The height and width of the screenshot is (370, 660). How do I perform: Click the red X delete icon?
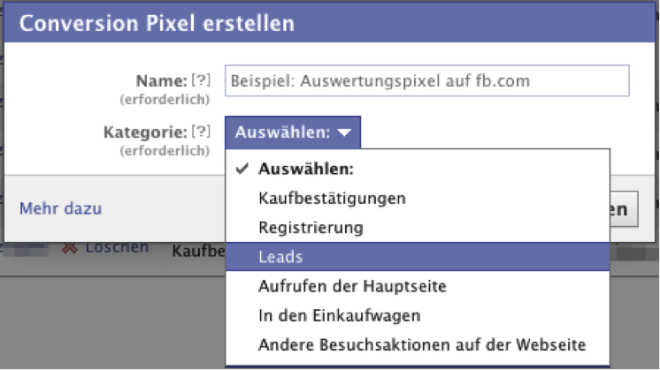69,248
